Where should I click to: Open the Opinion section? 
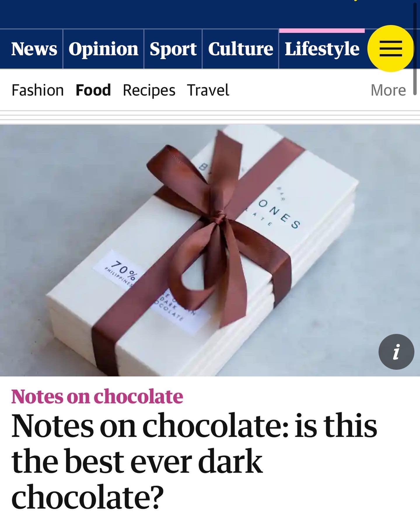[x=103, y=49]
